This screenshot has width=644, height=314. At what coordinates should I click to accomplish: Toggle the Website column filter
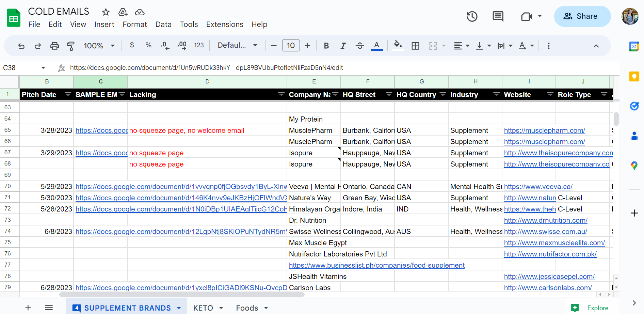pos(550,94)
